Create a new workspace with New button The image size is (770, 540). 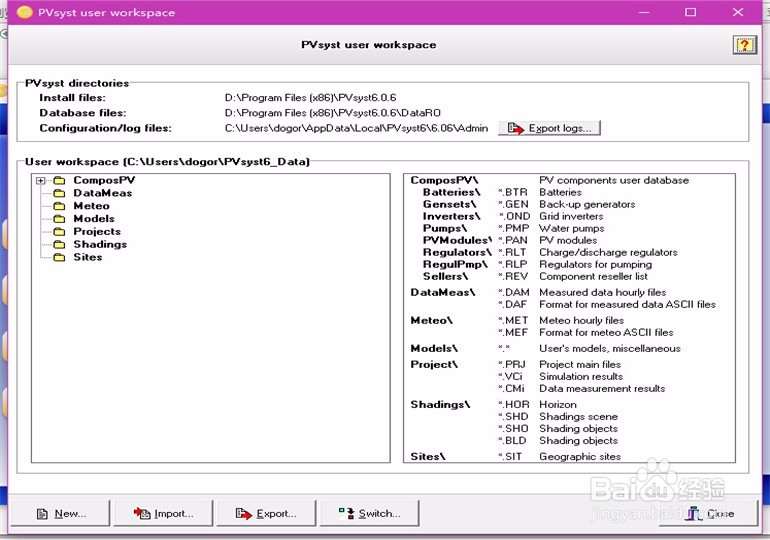60,513
